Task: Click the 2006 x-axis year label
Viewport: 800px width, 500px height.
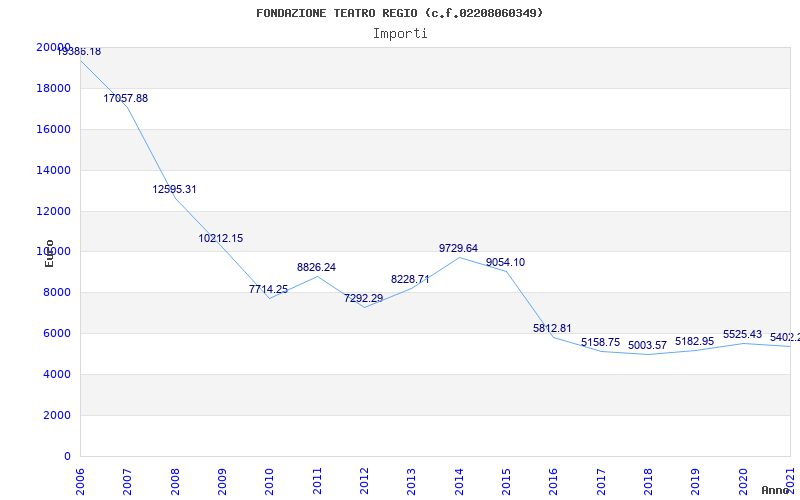Action: 80,482
